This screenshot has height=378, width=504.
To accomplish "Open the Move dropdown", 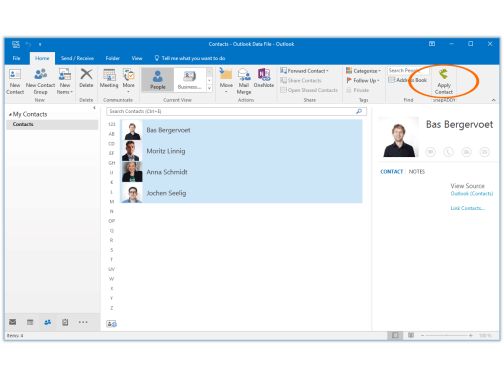I will point(226,81).
